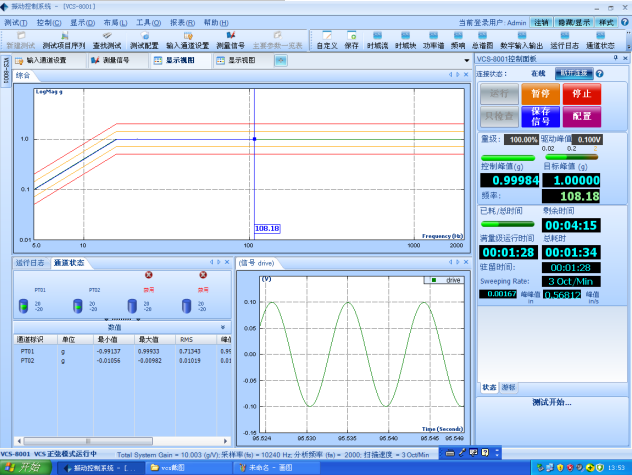632x475 pixels.
Task: Click the 隐藏/显示 button
Action: tap(574, 23)
